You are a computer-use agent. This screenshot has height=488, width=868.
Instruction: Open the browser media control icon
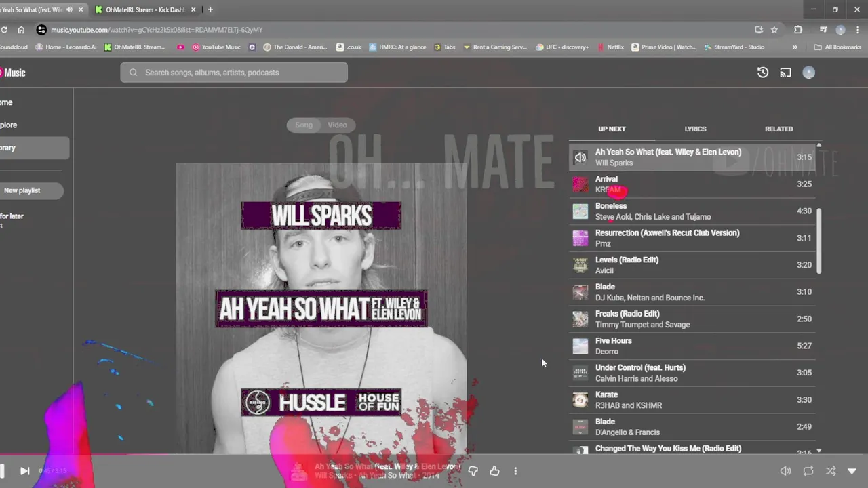tap(823, 30)
